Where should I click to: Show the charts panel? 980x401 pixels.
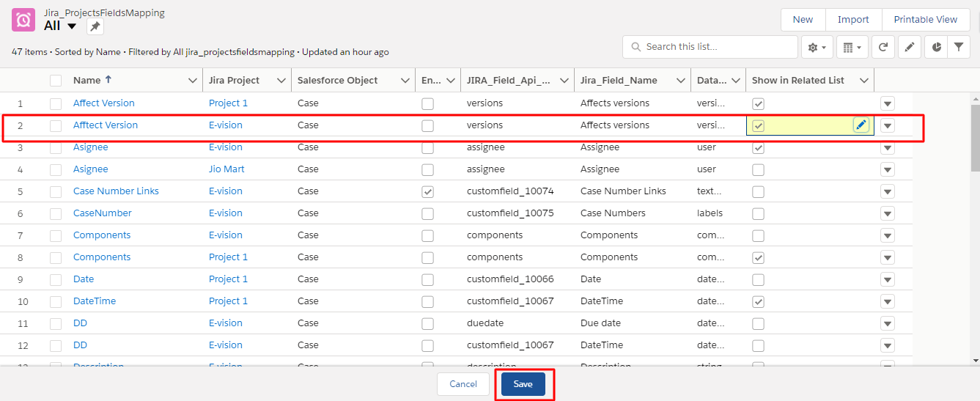(x=936, y=47)
